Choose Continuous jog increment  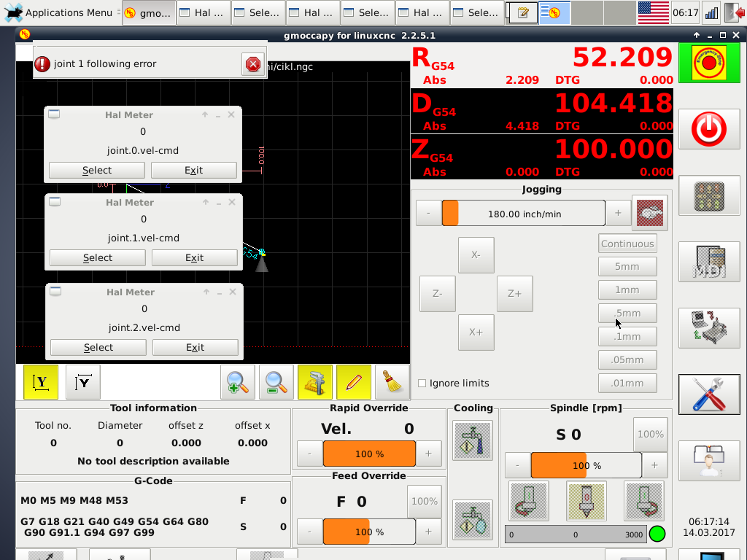pyautogui.click(x=627, y=244)
